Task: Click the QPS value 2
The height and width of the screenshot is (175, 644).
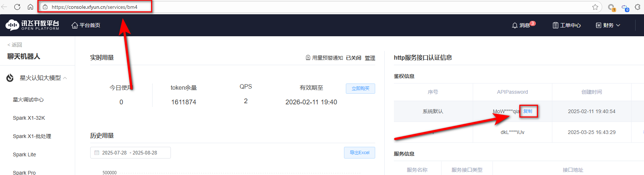Action: [x=246, y=101]
